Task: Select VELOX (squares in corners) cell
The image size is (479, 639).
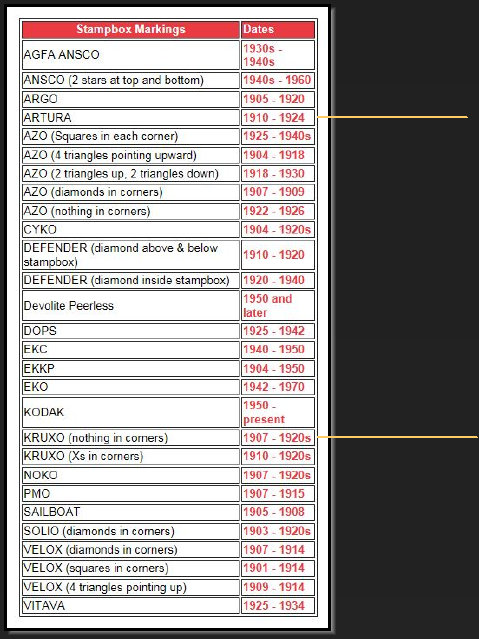Action: click(130, 568)
